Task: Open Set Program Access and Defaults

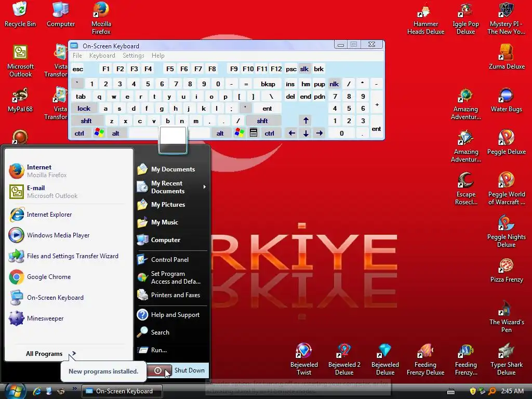Action: tap(172, 277)
